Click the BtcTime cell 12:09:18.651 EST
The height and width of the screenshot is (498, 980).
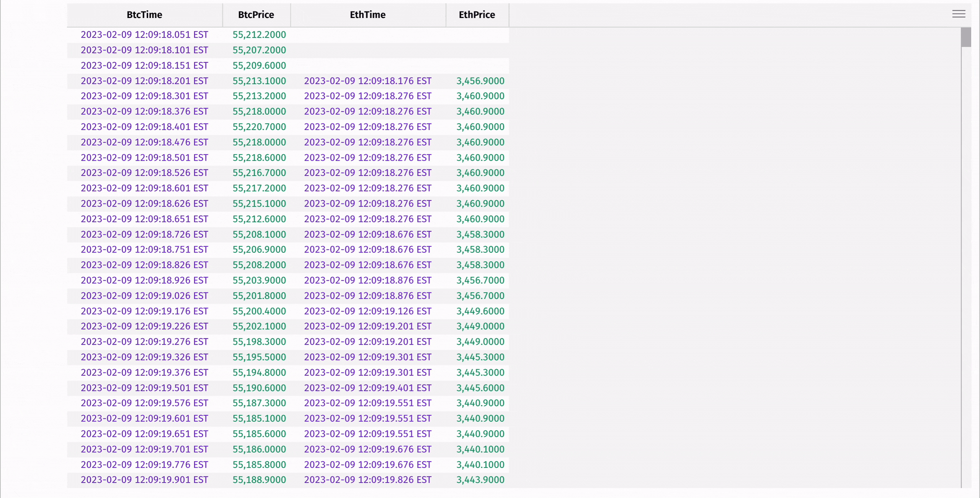tap(144, 219)
